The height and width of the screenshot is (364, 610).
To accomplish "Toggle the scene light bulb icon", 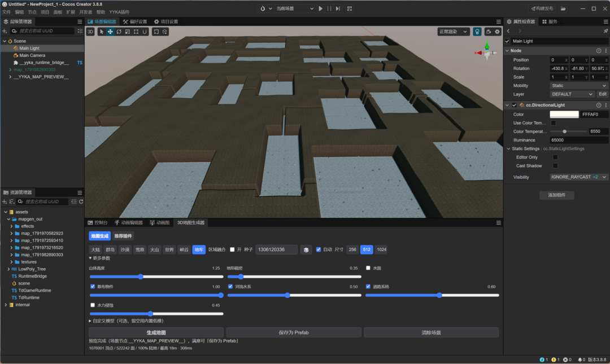I will (477, 32).
